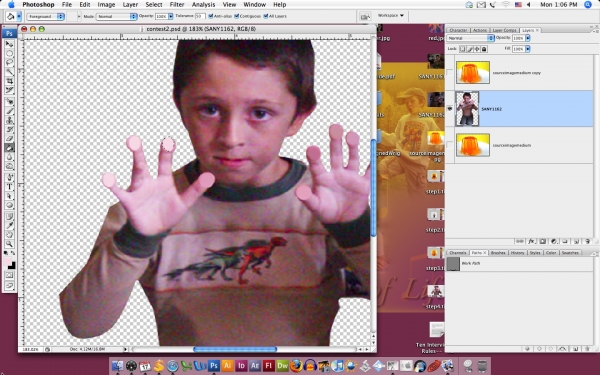Viewport: 600px width, 375px height.
Task: Click the Tolerance input field
Action: pos(200,16)
